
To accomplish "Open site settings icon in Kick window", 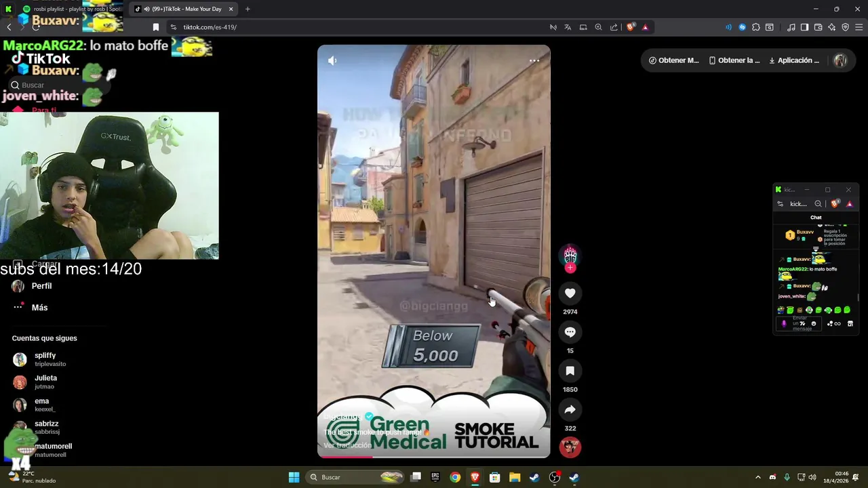I will [780, 203].
